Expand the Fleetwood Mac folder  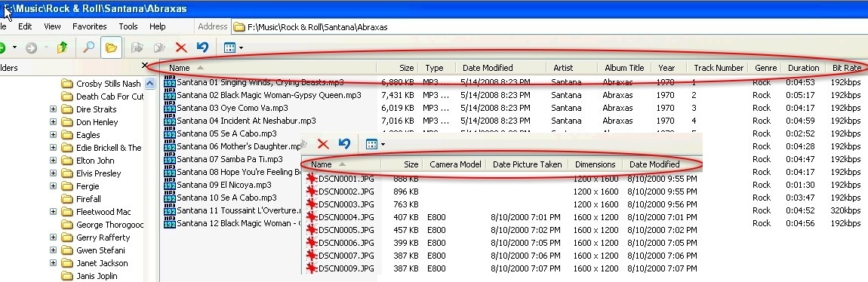click(x=53, y=211)
